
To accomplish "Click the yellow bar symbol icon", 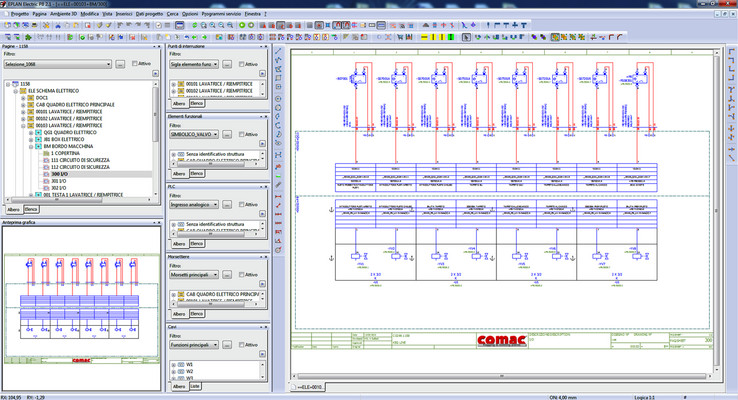I will pyautogui.click(x=426, y=37).
